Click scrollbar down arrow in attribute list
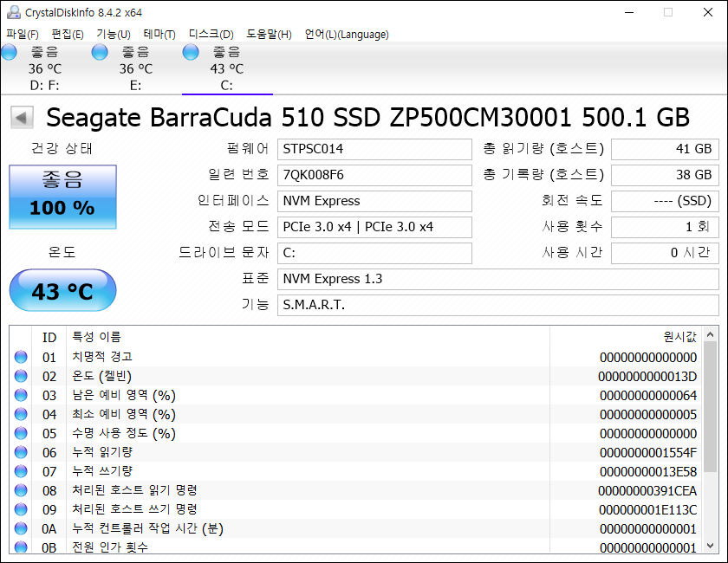Screen dimensions: 728x563 pos(710,546)
